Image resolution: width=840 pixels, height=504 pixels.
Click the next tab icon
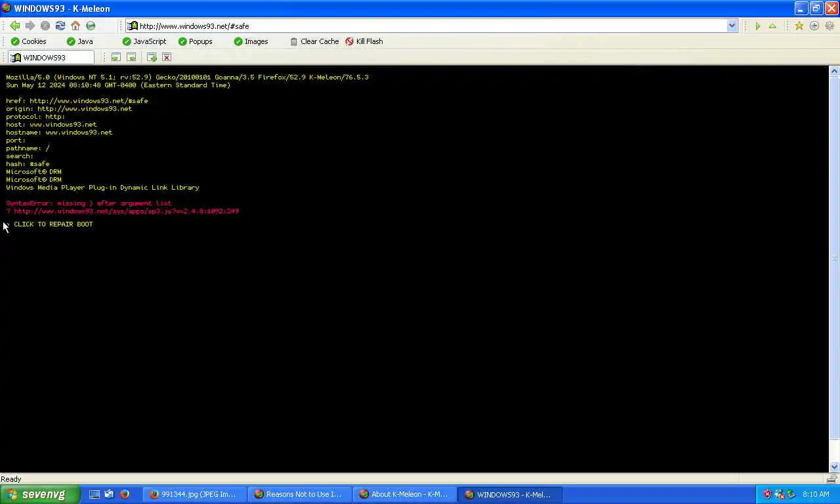(131, 57)
